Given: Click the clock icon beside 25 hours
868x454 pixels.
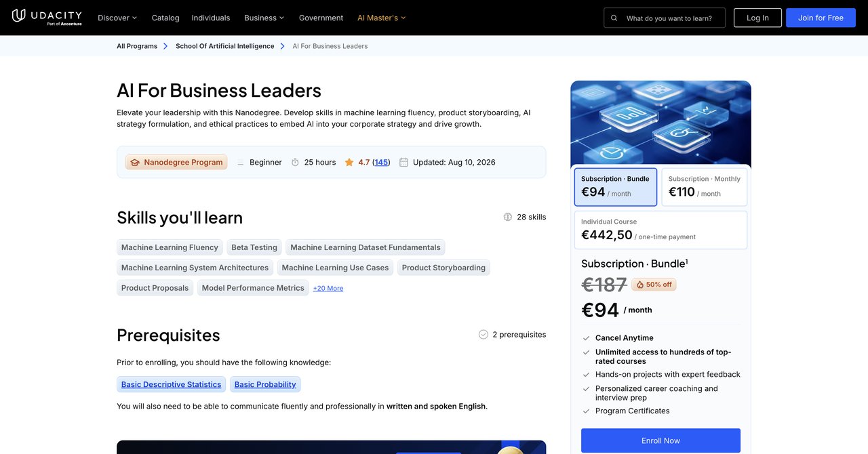Looking at the screenshot, I should click(295, 163).
